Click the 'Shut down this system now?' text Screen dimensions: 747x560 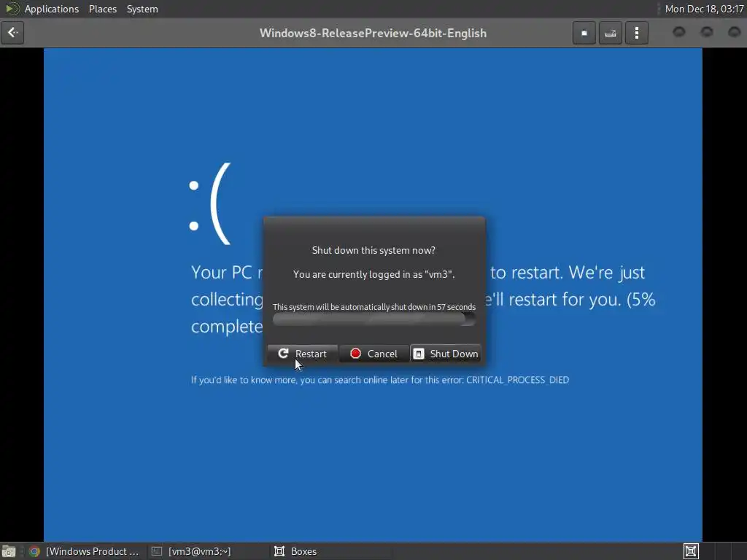(x=373, y=251)
